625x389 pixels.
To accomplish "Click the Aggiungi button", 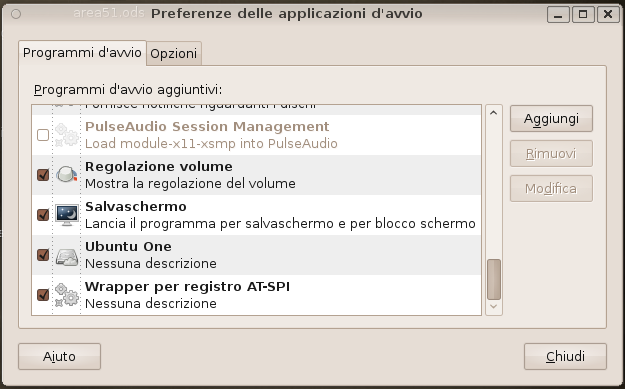I will (551, 118).
